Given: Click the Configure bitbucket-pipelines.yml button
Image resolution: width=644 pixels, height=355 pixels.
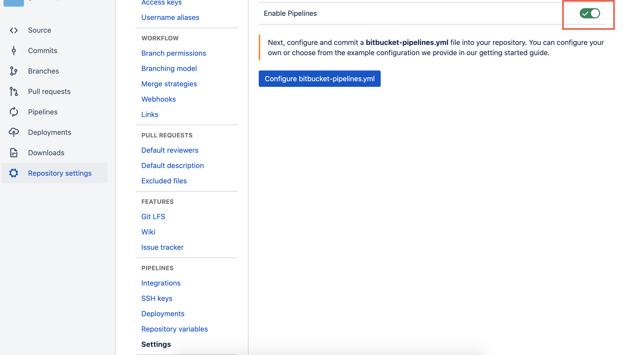Looking at the screenshot, I should pos(319,79).
